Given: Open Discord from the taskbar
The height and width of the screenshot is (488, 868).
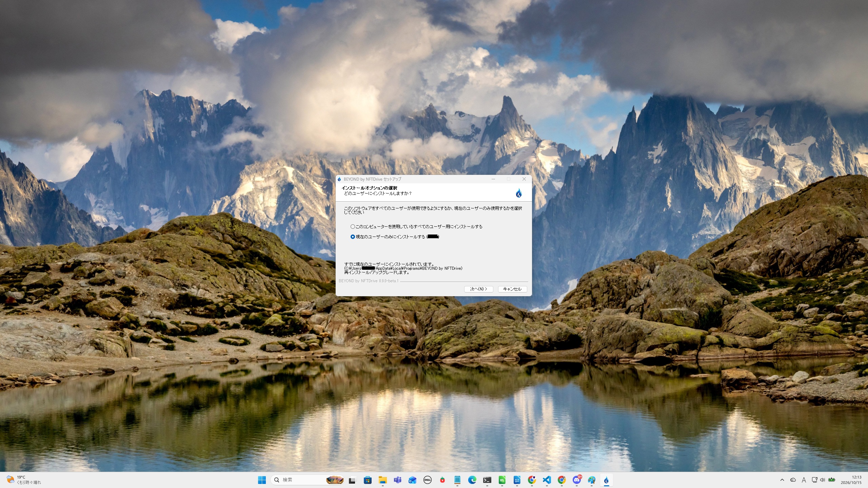Looking at the screenshot, I should tap(577, 480).
